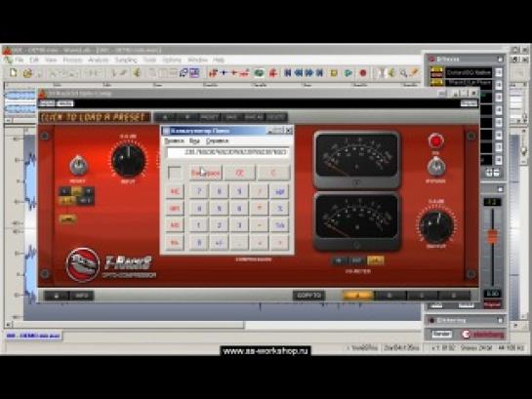Viewport: 532px width, 399px height.
Task: Collapse the Effects panel in Master section
Action: (x=500, y=60)
